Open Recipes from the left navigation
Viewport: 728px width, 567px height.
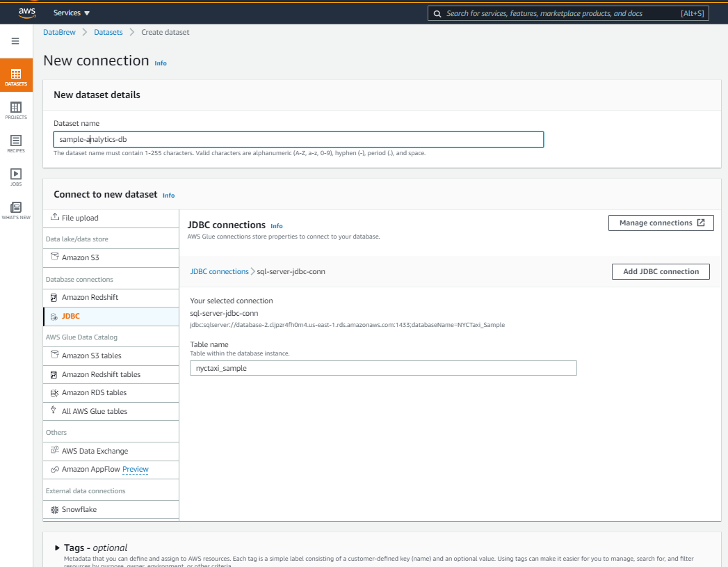(x=15, y=141)
